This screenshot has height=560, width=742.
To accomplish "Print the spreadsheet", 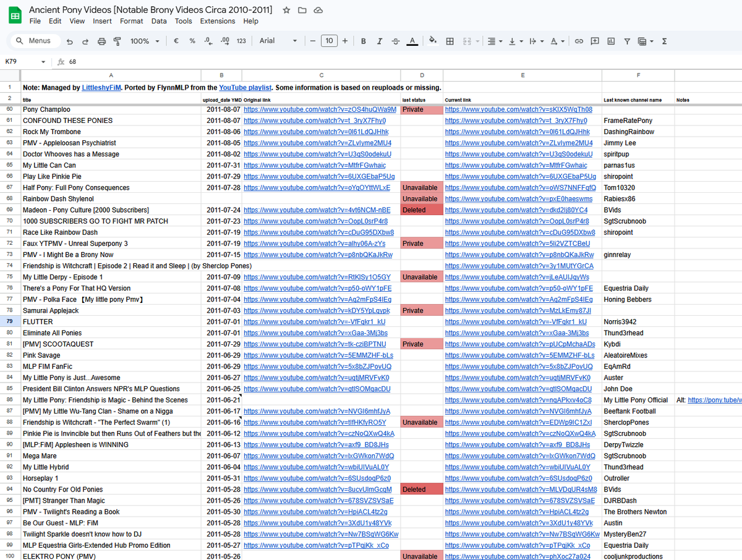I will (101, 41).
